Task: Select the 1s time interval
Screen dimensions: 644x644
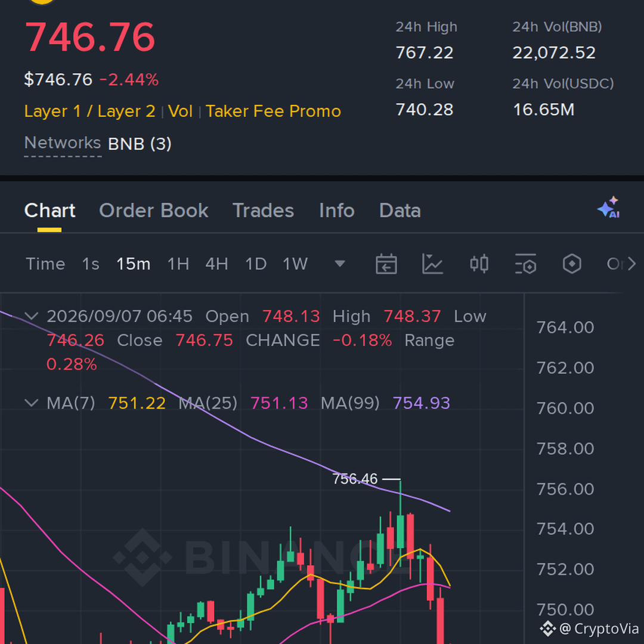Action: coord(91,264)
